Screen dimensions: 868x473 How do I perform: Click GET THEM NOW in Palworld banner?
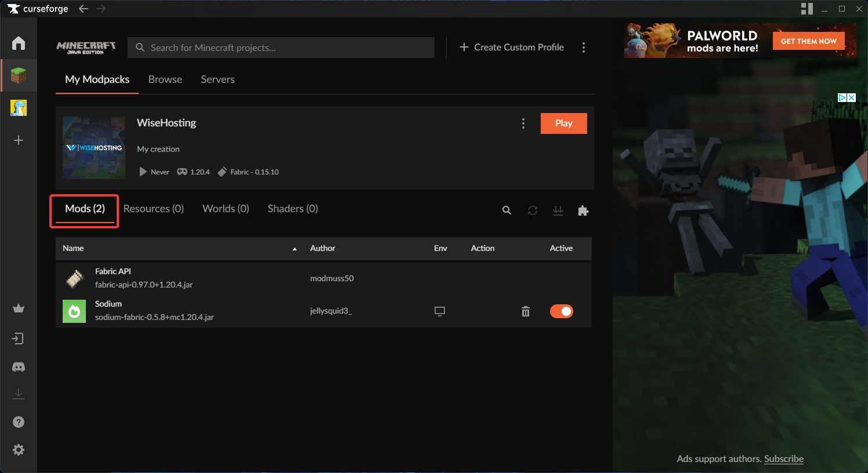point(809,41)
